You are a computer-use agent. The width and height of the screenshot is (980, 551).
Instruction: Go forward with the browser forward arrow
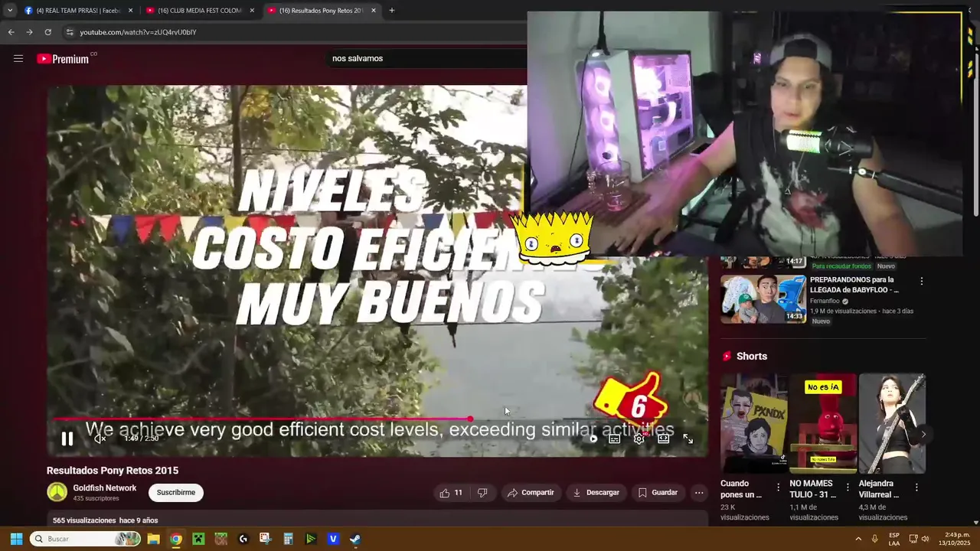29,32
